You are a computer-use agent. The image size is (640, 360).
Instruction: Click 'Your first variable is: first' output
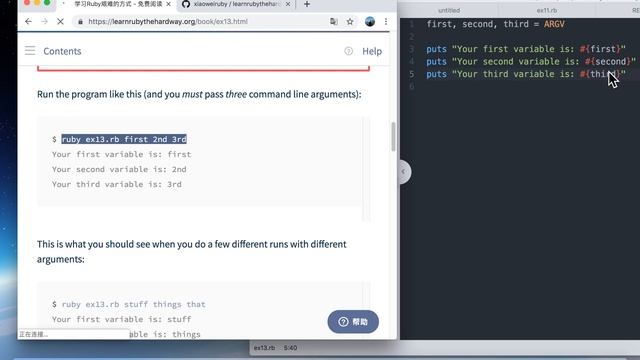pos(121,154)
